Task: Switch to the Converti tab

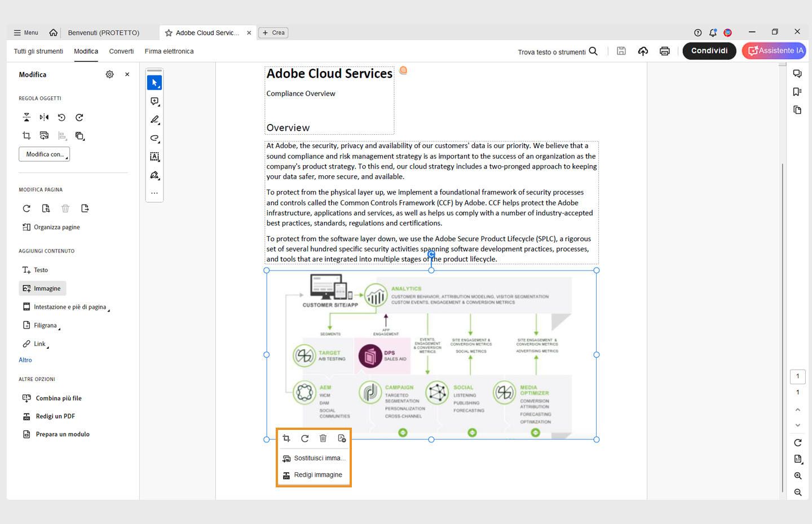Action: tap(121, 51)
